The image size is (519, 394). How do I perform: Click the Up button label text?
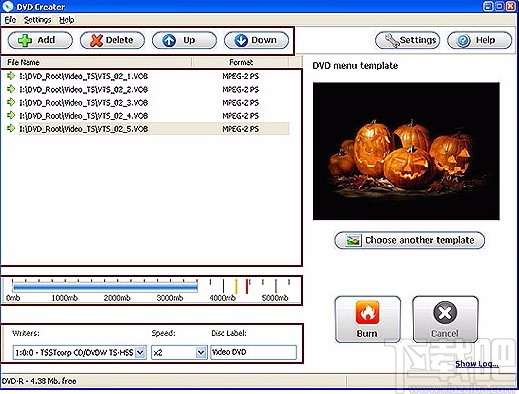tap(189, 40)
